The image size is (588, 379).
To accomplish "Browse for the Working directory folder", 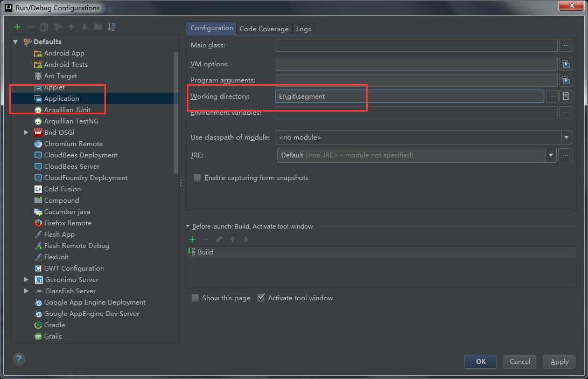I will pos(552,97).
